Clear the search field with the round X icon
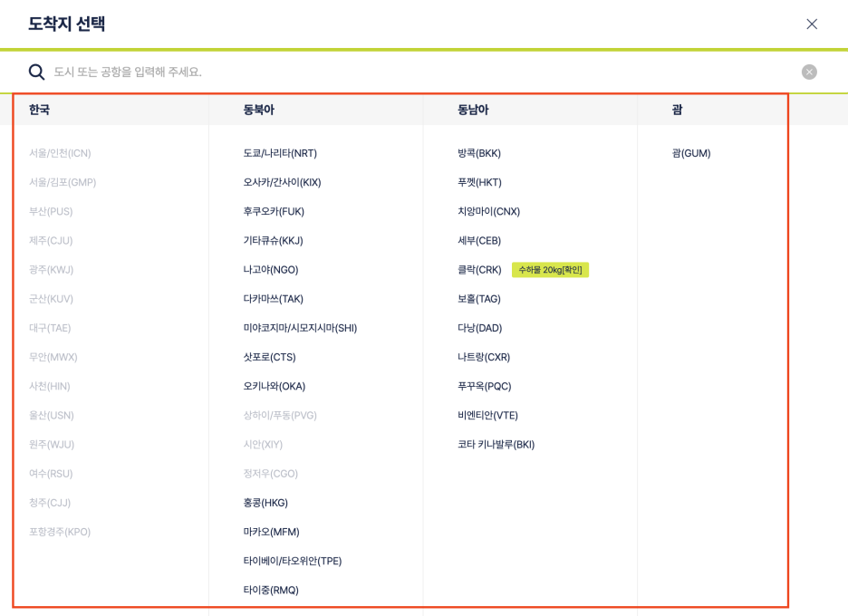848x616 pixels. [x=809, y=72]
